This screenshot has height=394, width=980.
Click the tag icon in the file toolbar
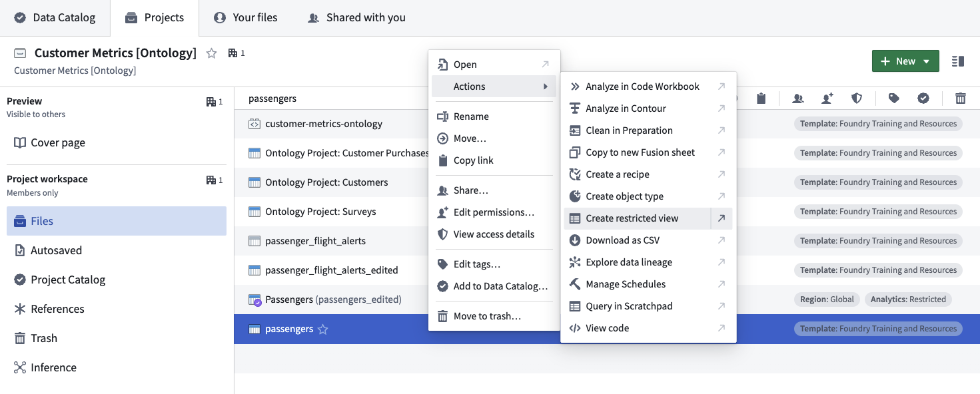pyautogui.click(x=894, y=98)
